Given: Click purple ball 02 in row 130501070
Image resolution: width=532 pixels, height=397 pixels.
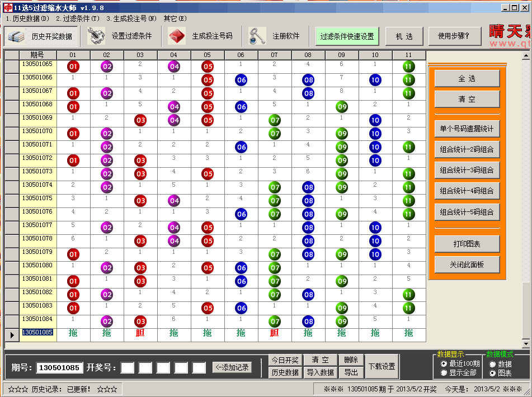Looking at the screenshot, I should 106,134.
